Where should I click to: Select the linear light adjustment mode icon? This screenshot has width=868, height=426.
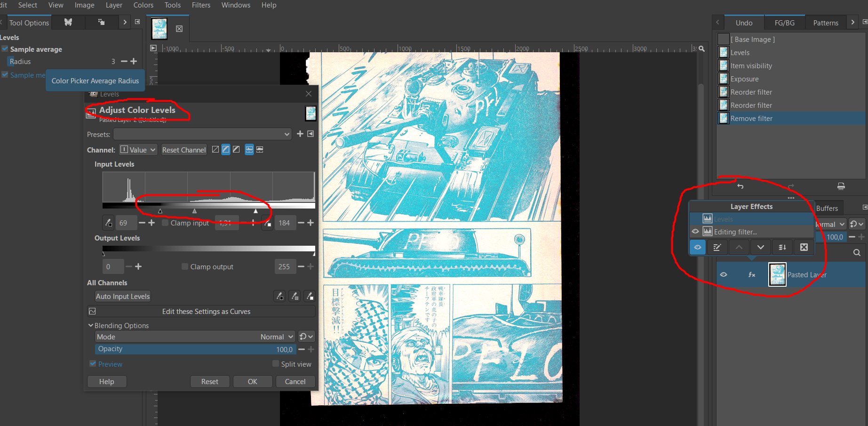point(215,150)
